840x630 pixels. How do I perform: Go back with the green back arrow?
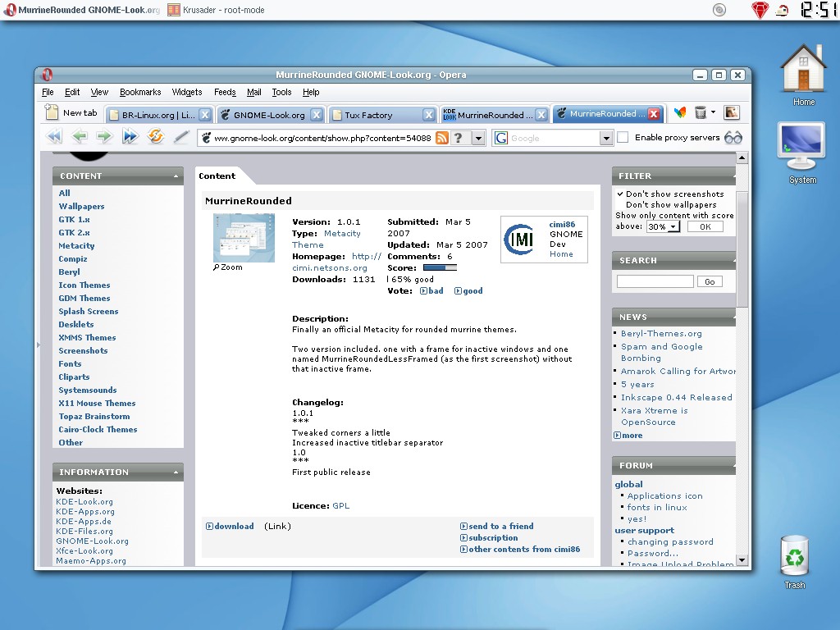[80, 137]
